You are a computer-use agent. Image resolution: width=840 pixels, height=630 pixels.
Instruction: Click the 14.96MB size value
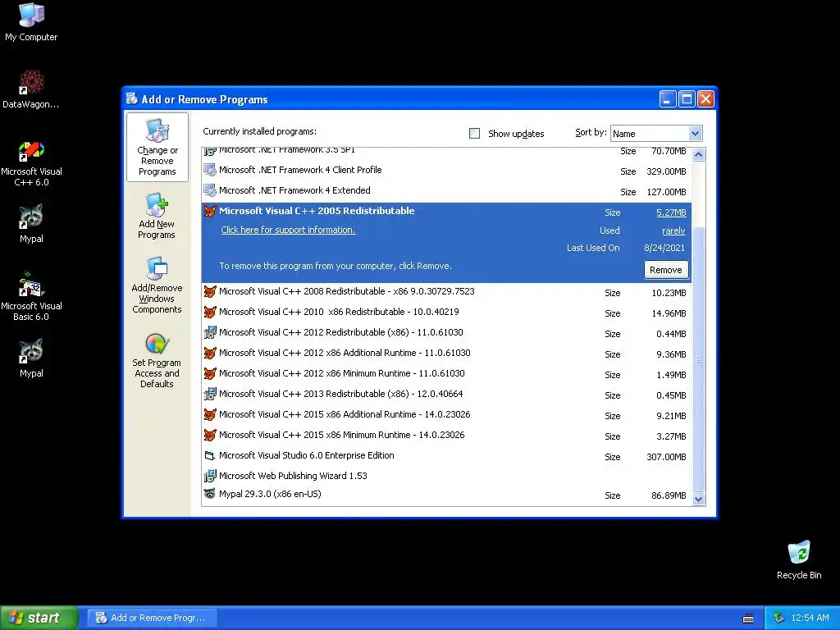tap(669, 313)
